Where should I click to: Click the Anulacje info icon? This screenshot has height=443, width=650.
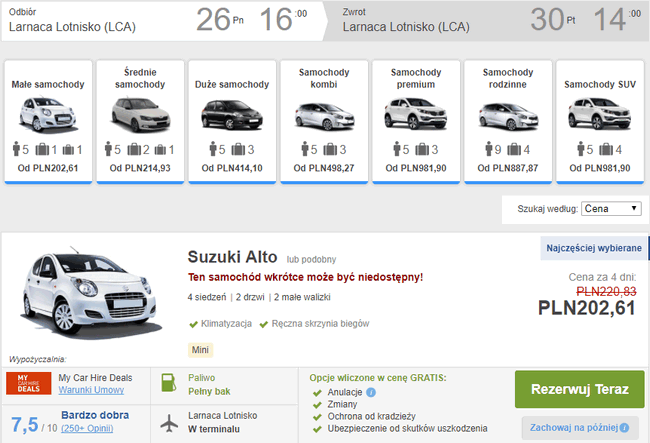coord(371,392)
